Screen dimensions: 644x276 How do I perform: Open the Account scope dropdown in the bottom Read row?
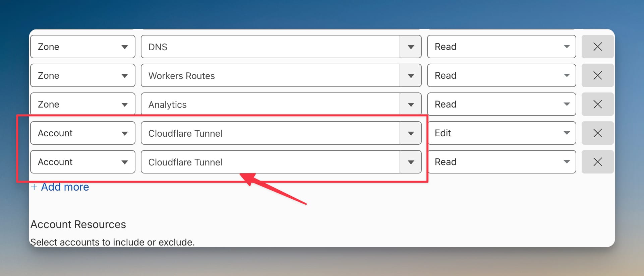tap(83, 162)
